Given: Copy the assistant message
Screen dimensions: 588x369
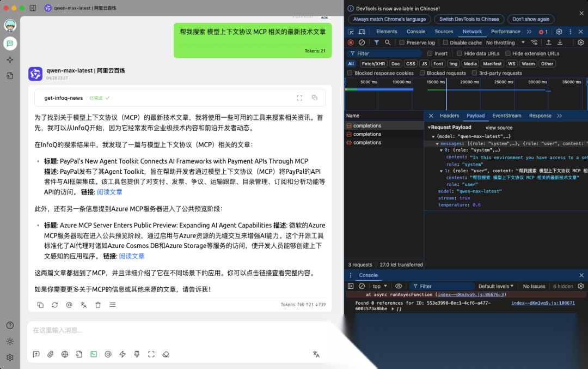Looking at the screenshot, I should 40,305.
